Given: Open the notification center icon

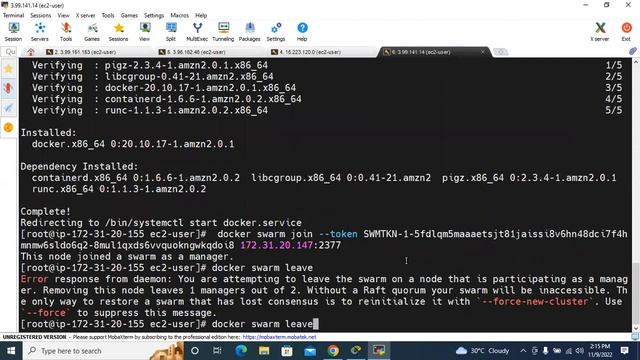Looking at the screenshot, I should coord(624,351).
